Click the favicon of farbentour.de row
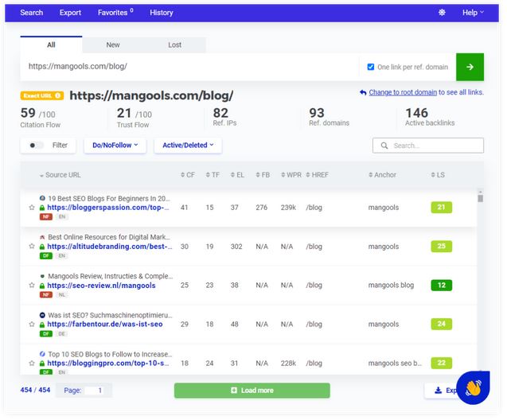Viewport: 507px width, 420px height. (42, 315)
